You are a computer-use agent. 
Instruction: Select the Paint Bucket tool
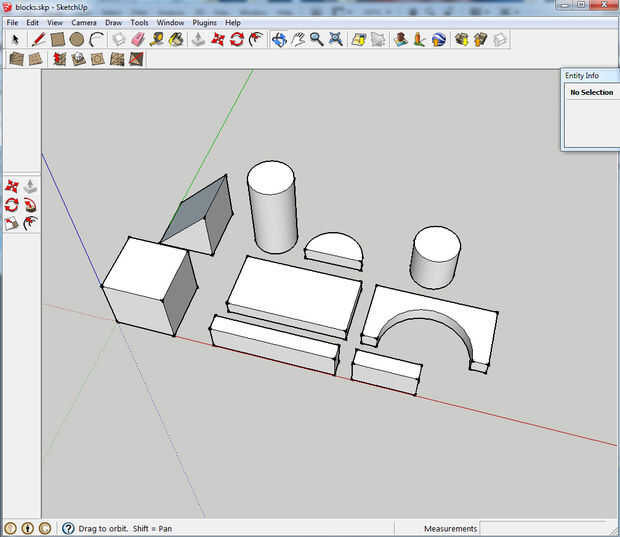(x=176, y=40)
